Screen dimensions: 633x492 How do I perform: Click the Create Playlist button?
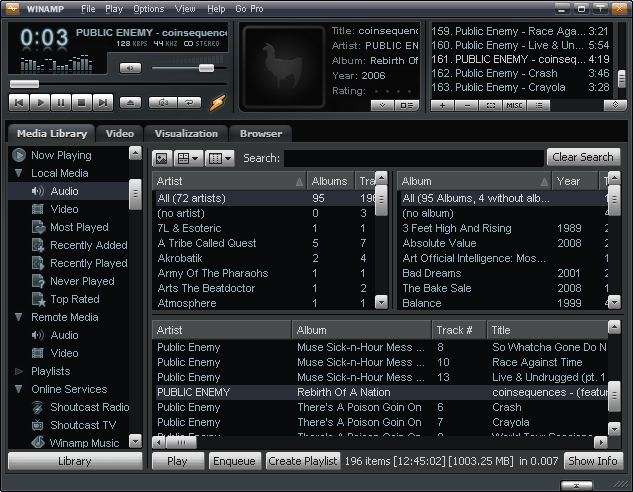302,461
